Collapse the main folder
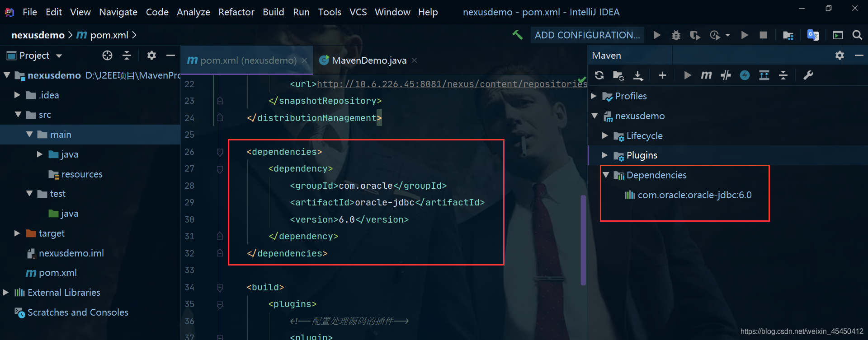Screen dimensions: 868x340 pyautogui.click(x=29, y=134)
